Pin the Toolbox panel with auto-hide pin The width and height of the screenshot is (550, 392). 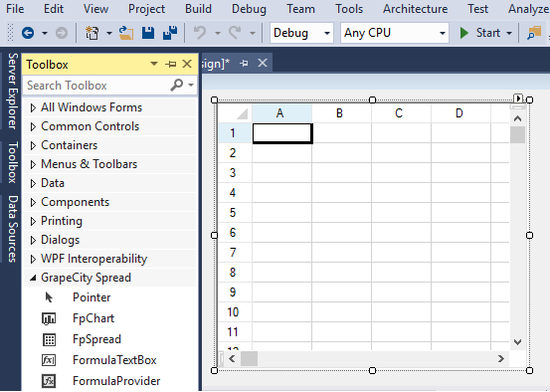coord(171,65)
